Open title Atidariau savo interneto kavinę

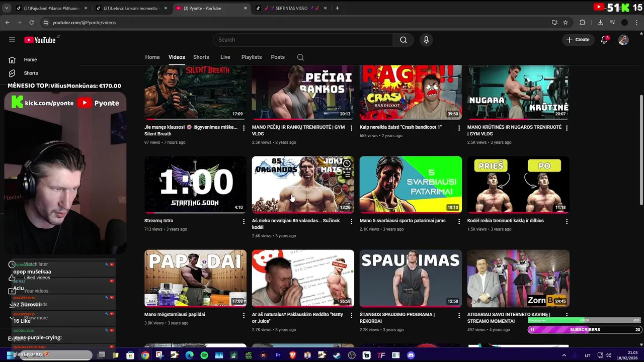coord(509,318)
